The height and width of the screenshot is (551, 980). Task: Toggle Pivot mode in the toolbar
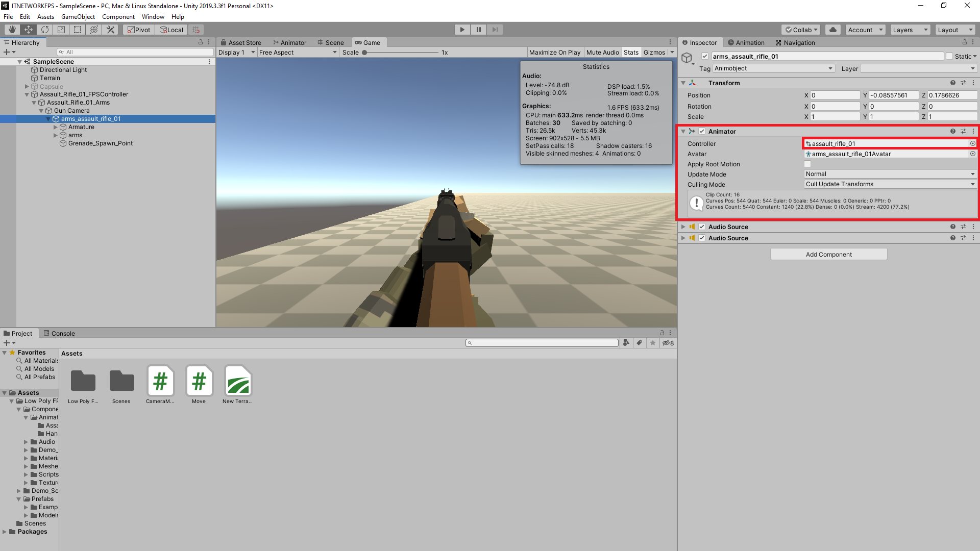[x=138, y=29]
